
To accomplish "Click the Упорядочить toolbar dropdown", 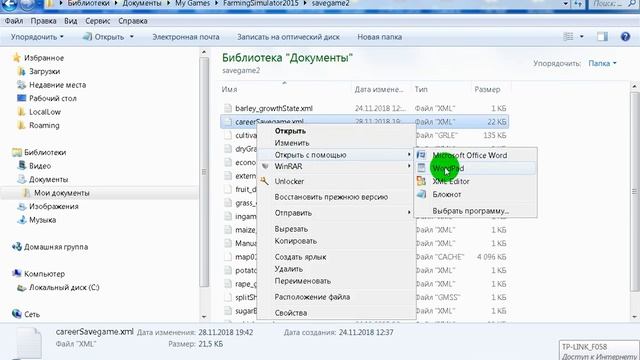I will [x=37, y=37].
